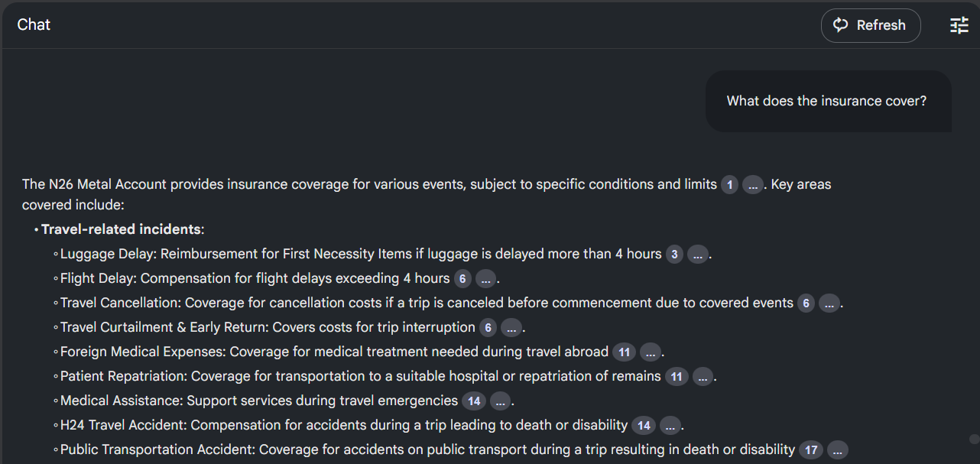
Task: Open citation 6 on Flight Delay line
Action: pos(462,279)
